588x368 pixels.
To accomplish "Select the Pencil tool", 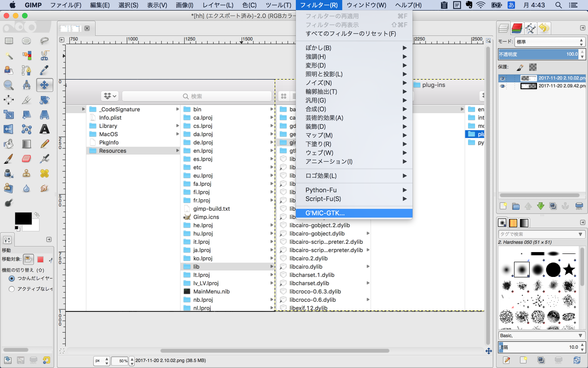I will point(45,144).
